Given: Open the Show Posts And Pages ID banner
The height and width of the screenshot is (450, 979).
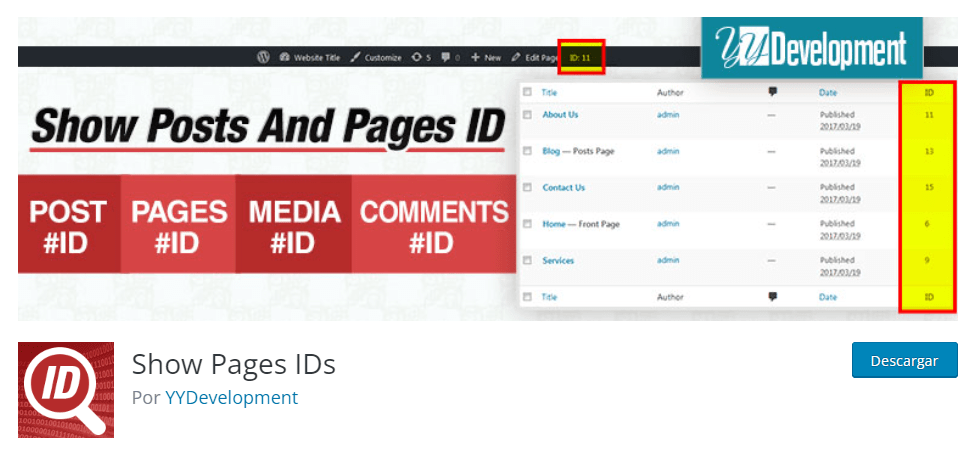Looking at the screenshot, I should pos(488,169).
